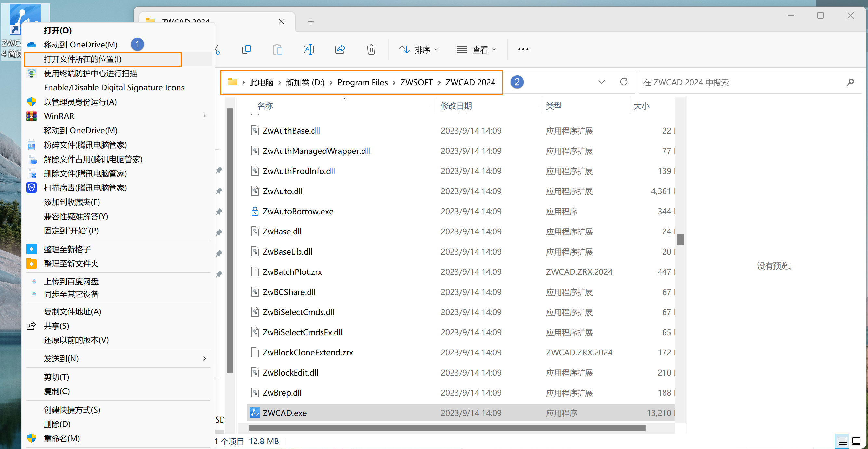Expand the 发送到(N) submenu arrow
The image size is (868, 449).
coord(204,358)
